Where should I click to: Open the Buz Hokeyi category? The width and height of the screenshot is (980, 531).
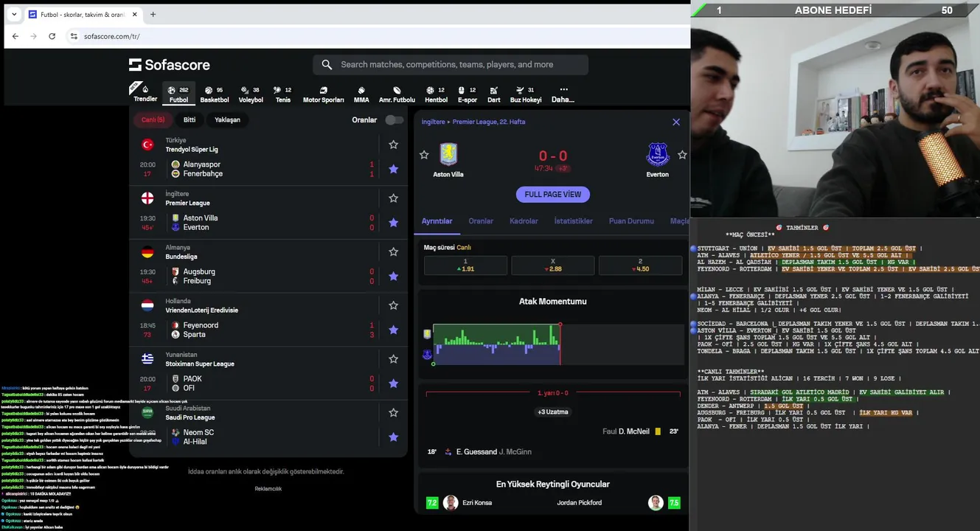(x=526, y=94)
